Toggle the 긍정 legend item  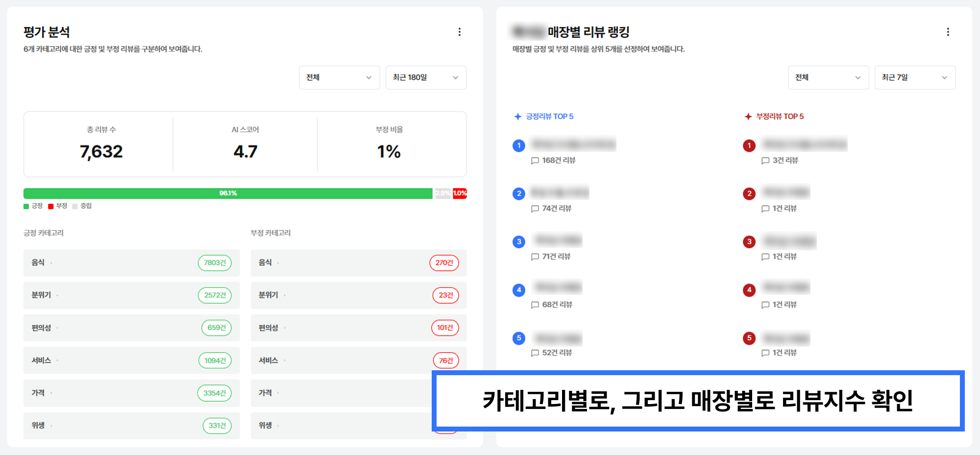pyautogui.click(x=33, y=206)
